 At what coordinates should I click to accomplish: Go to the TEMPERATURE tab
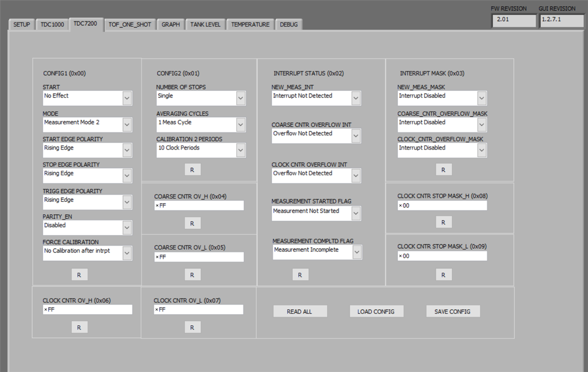tap(250, 24)
